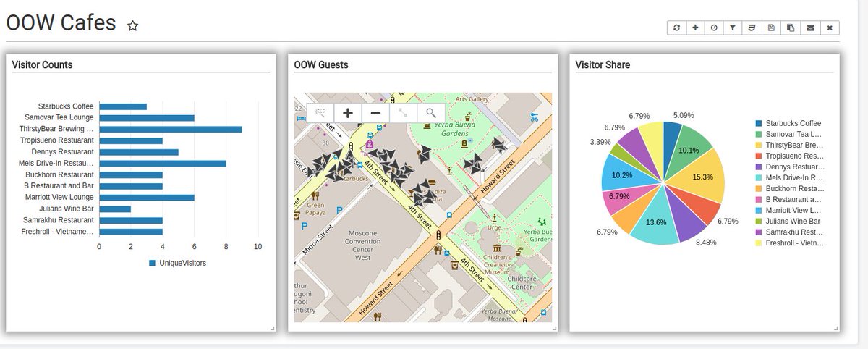The width and height of the screenshot is (868, 349).
Task: Toggle Samovar Tea Lounge pie legend entry
Action: (788, 134)
